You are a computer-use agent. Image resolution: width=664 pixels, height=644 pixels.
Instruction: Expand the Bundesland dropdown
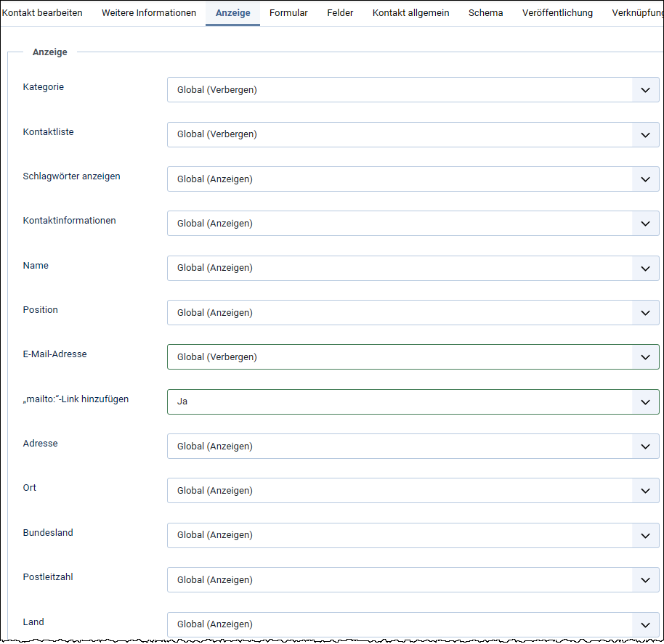(x=413, y=535)
